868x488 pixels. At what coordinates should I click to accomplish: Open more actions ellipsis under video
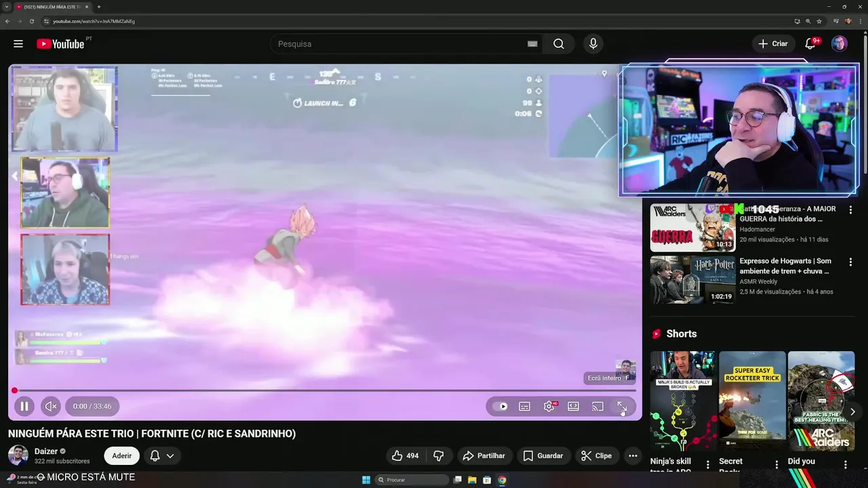(633, 456)
